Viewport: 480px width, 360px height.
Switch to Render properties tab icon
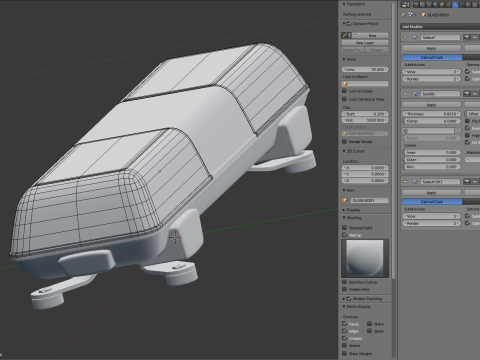tap(416, 4)
